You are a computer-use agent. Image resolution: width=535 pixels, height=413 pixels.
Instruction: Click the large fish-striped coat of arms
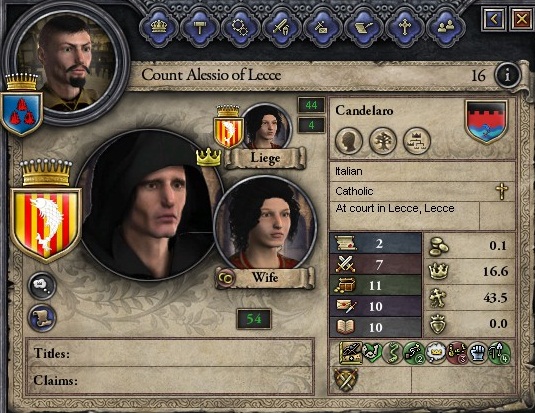click(46, 225)
